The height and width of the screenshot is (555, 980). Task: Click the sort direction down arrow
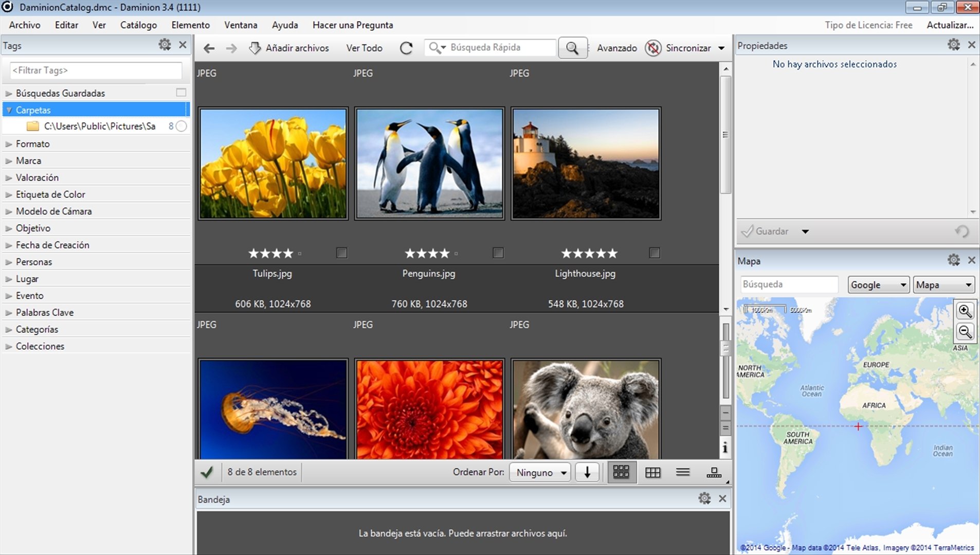tap(587, 472)
